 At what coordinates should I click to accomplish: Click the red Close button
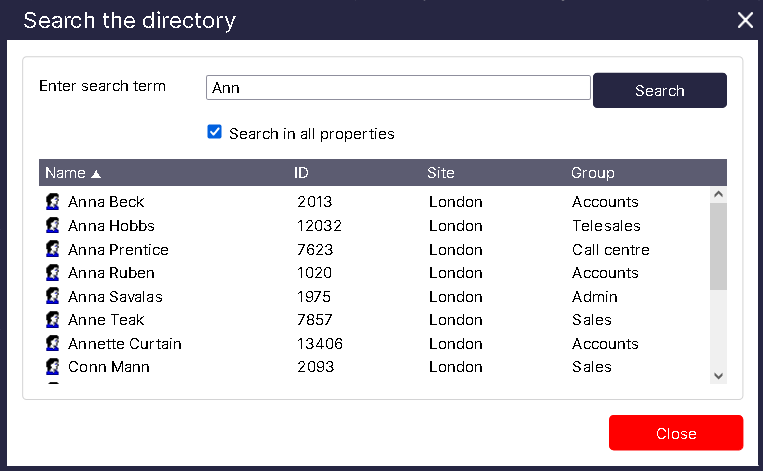point(676,433)
